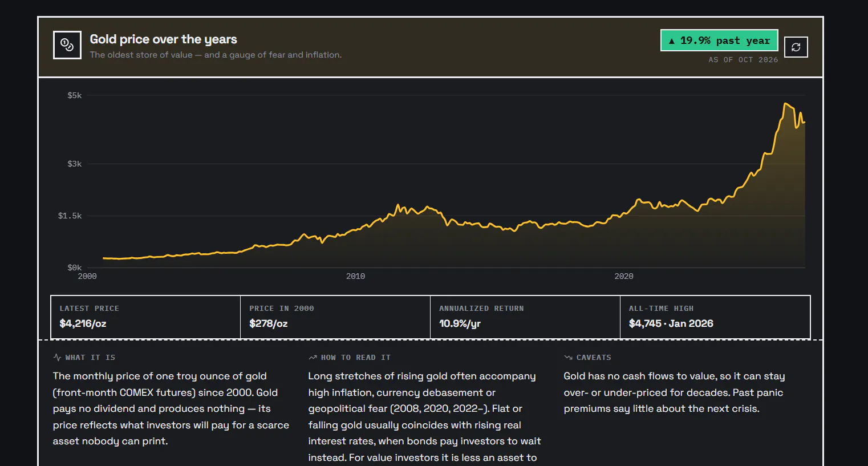
Task: Click the $0k y-axis label
Action: [75, 268]
